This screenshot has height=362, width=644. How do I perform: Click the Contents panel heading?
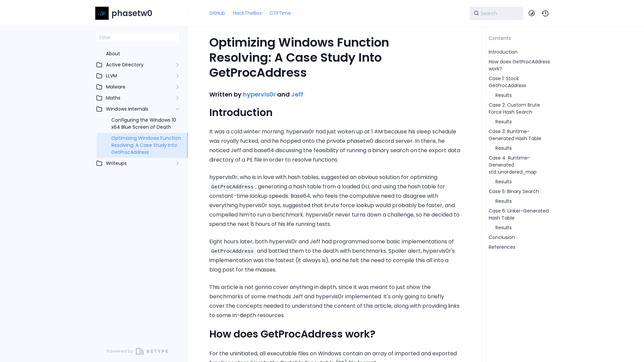(x=500, y=38)
